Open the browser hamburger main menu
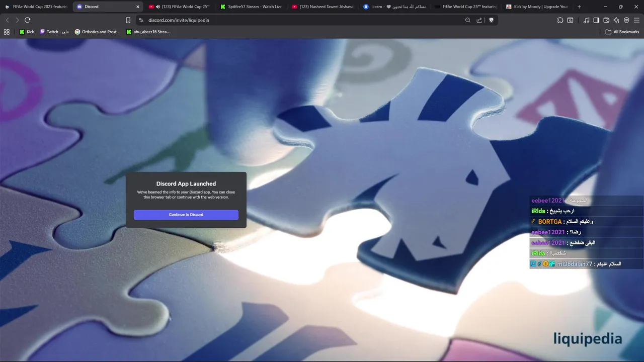 pyautogui.click(x=636, y=20)
